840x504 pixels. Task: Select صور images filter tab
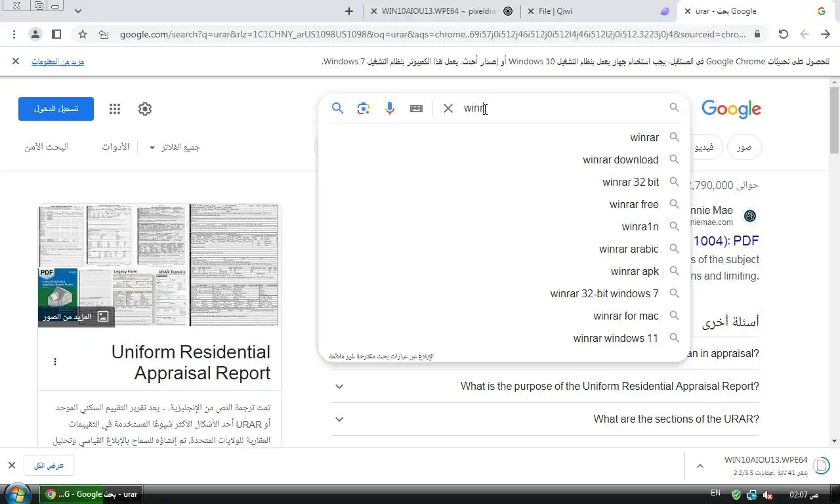[x=744, y=148]
